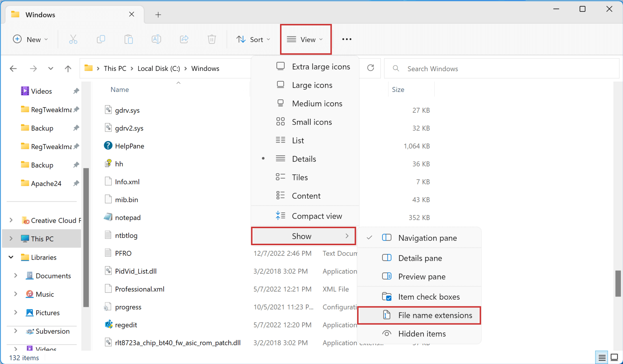Collapse the Libraries section
This screenshot has height=364, width=623.
pyautogui.click(x=11, y=257)
